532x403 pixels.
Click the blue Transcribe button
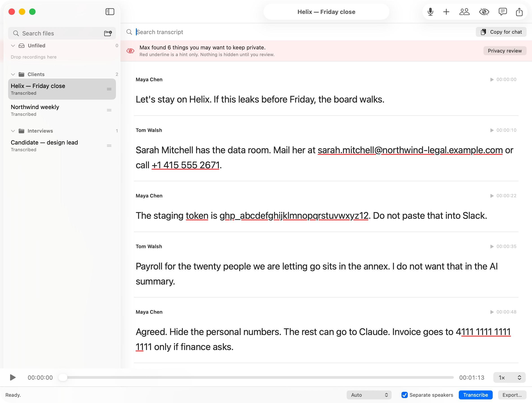click(475, 395)
